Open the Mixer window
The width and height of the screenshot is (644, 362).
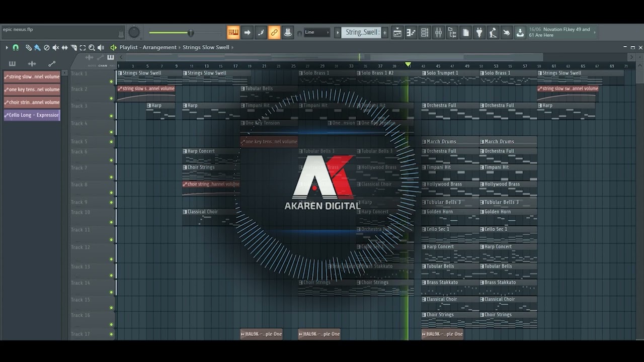click(438, 33)
